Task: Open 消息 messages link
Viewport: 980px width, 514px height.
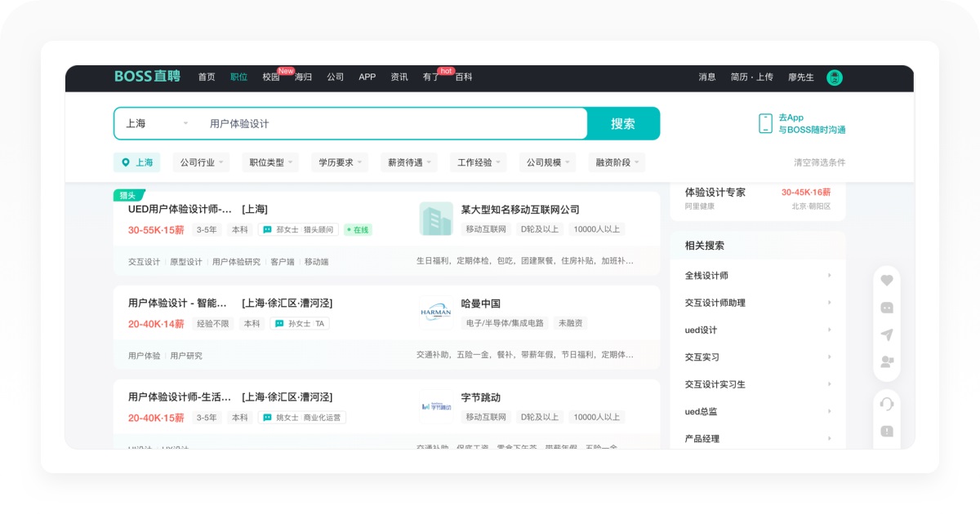Action: (x=707, y=77)
